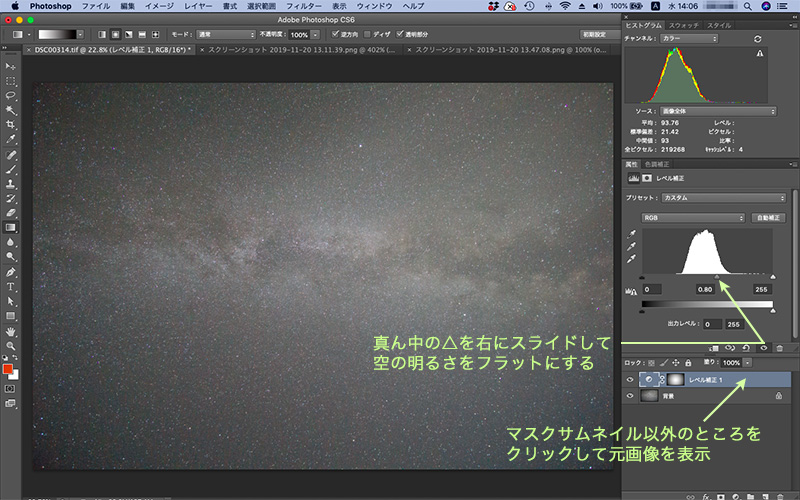
Task: Select the Hand tool
Action: (x=10, y=332)
